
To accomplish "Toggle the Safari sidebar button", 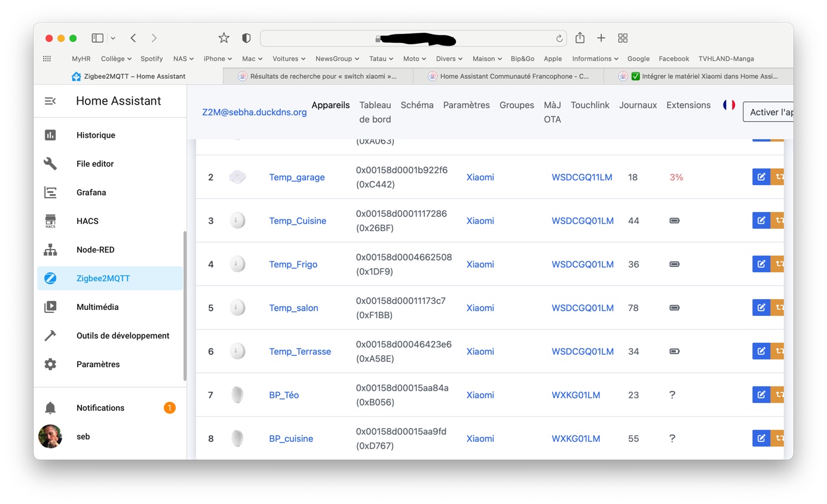I will tap(97, 38).
